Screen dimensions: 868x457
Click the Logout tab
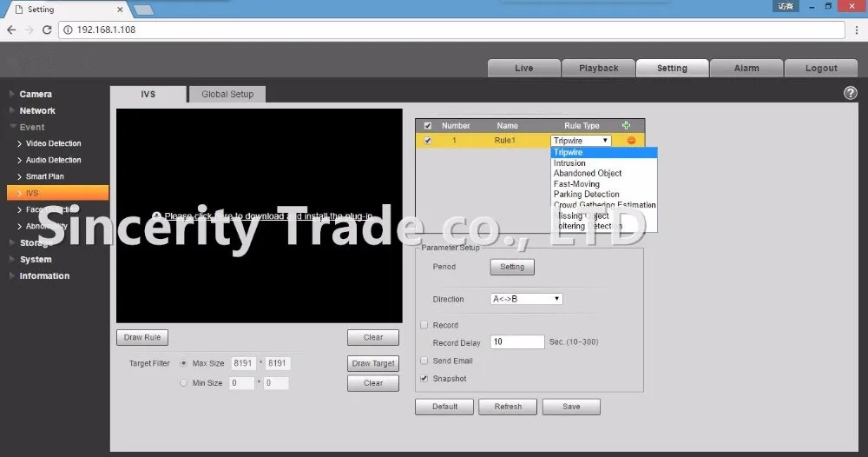pos(821,68)
